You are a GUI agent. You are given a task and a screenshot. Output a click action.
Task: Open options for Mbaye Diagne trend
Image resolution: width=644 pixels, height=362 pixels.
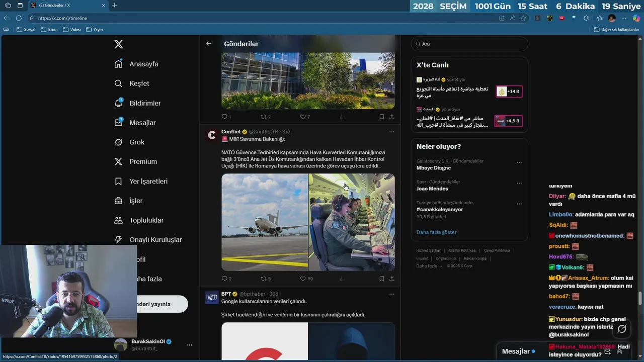tap(519, 162)
